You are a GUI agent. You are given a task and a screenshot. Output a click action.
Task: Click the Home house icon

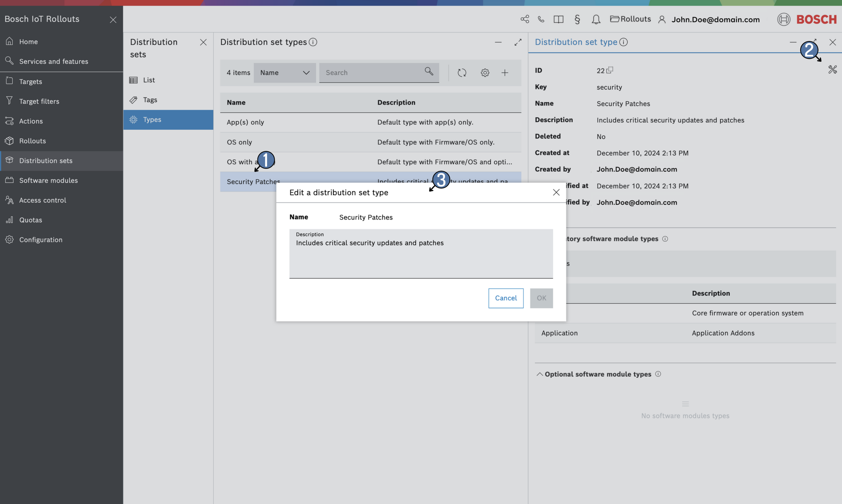coord(9,41)
